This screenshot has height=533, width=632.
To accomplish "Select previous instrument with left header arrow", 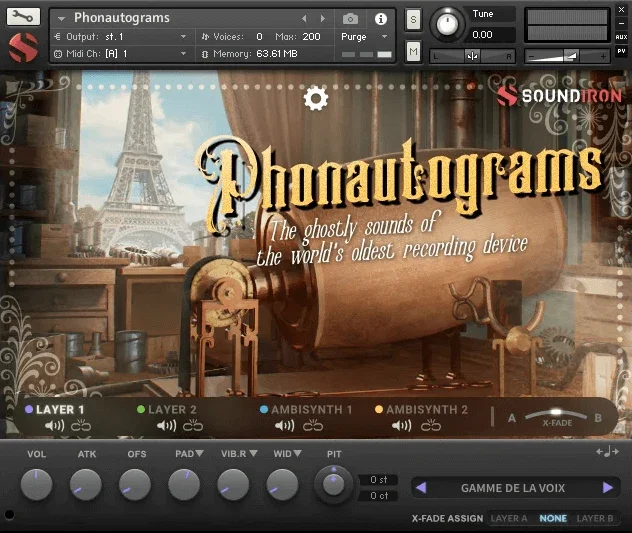I will pyautogui.click(x=304, y=19).
